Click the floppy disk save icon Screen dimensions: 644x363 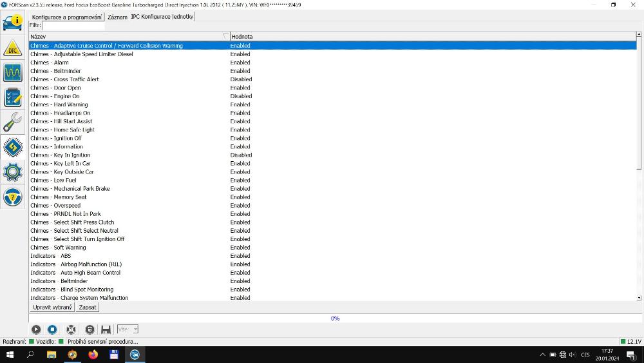point(106,329)
